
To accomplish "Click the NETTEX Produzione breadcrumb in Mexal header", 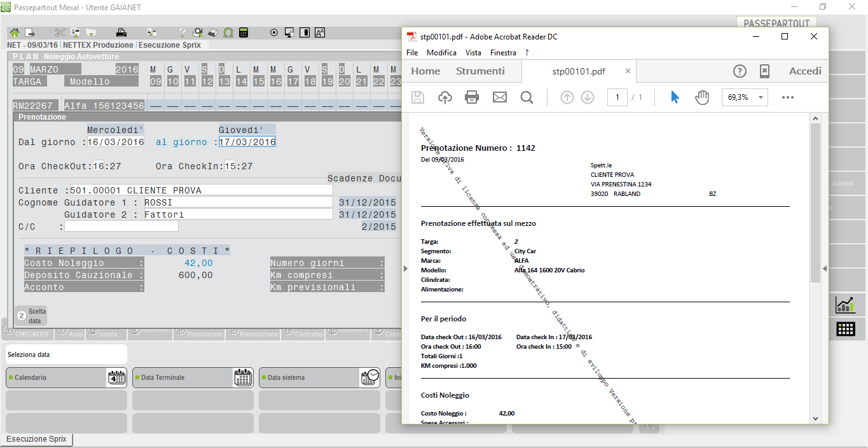I will point(98,45).
